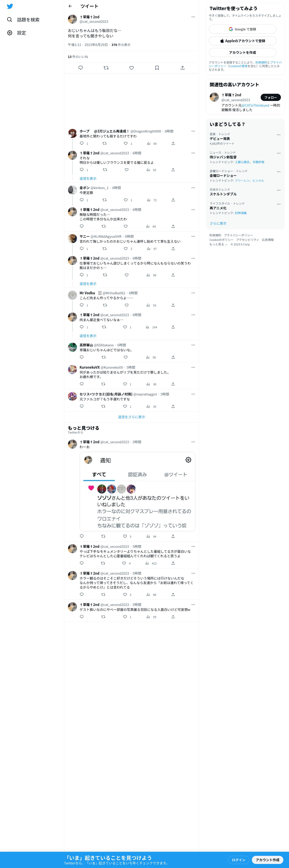Go back with the arrow icon

(70, 6)
